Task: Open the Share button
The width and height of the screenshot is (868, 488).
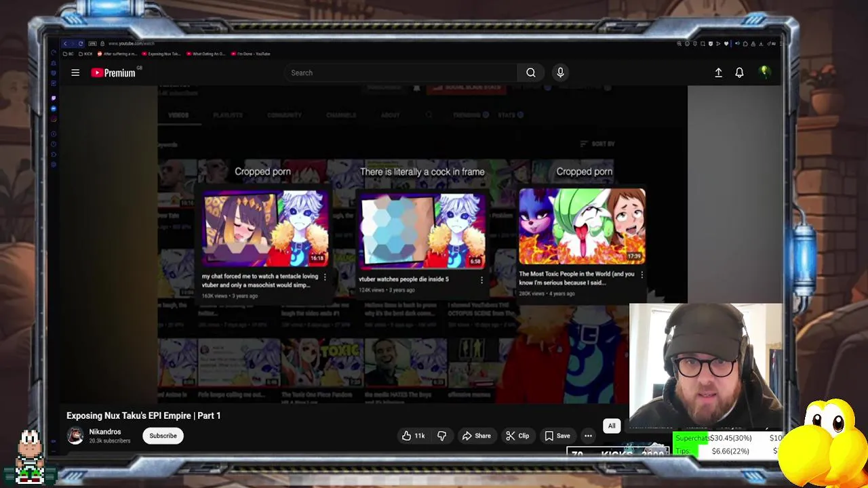Action: point(476,436)
